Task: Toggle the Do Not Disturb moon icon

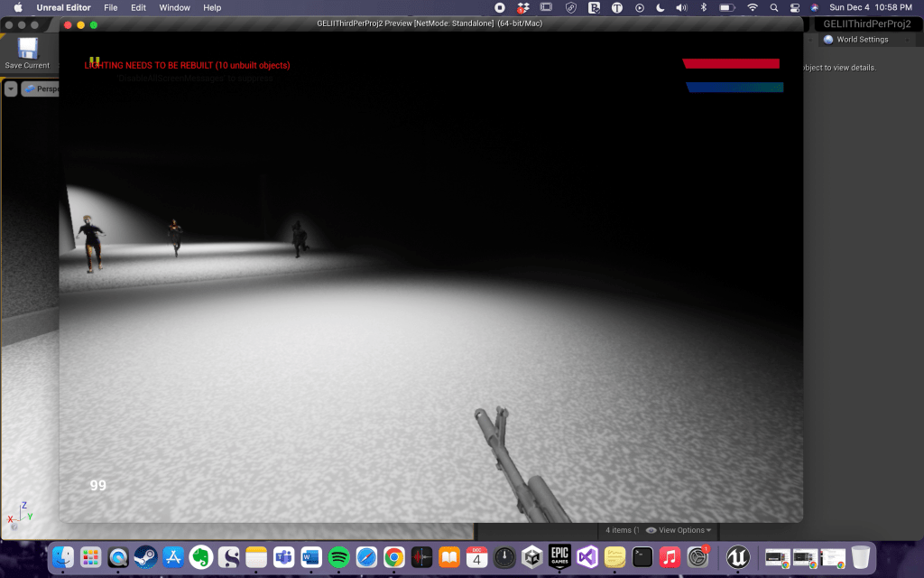Action: [x=660, y=7]
